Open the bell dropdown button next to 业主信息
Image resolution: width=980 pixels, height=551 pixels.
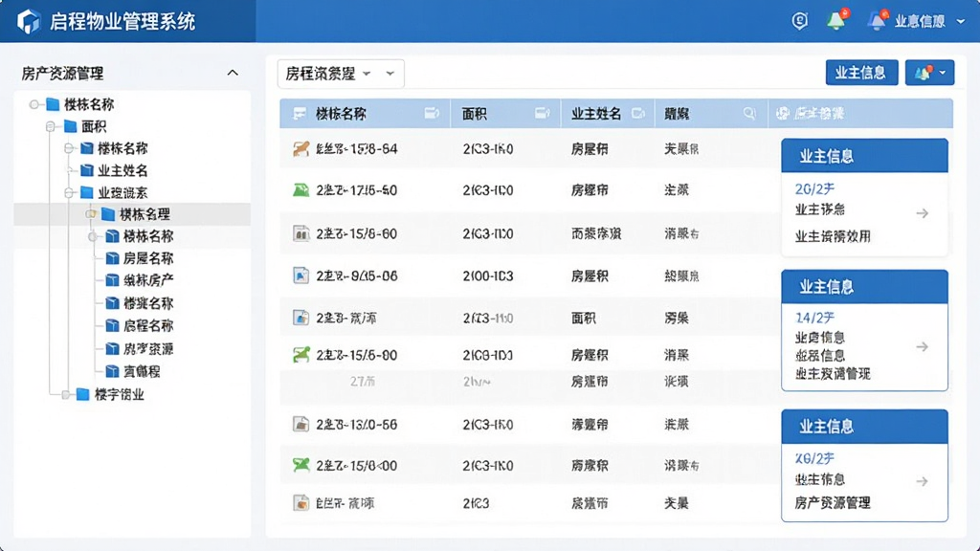click(929, 73)
